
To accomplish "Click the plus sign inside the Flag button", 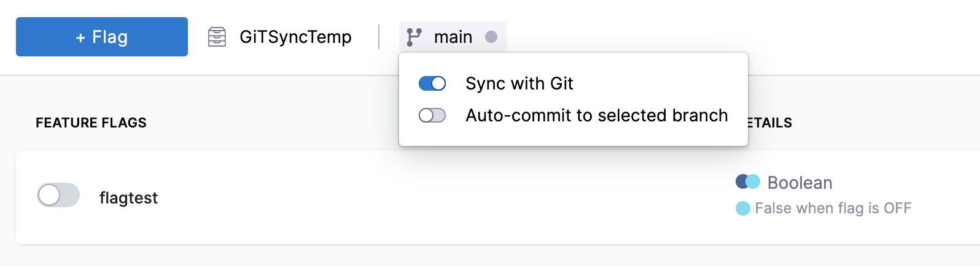I will tap(80, 38).
